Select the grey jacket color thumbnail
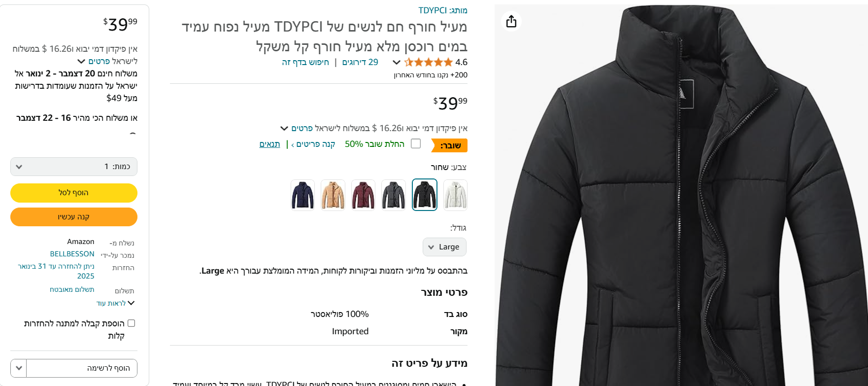 point(394,195)
